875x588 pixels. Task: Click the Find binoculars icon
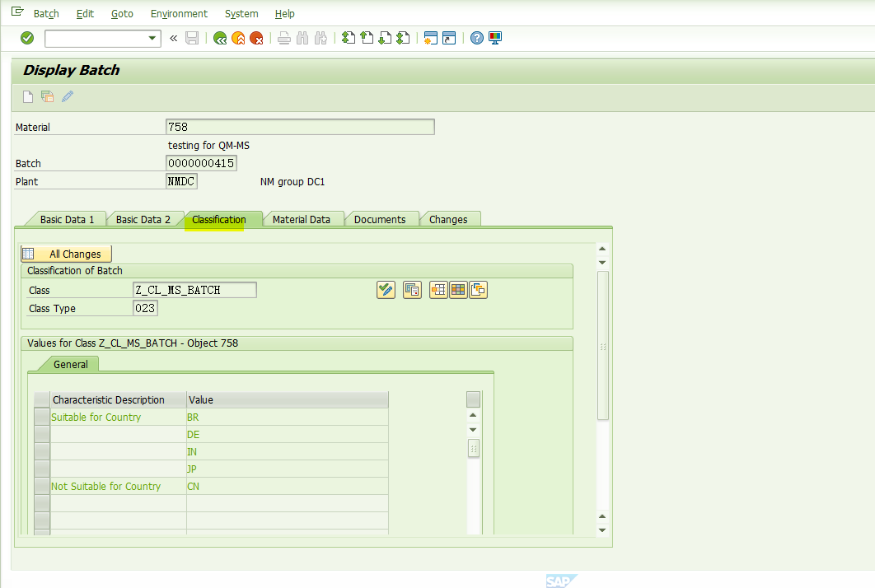click(302, 38)
